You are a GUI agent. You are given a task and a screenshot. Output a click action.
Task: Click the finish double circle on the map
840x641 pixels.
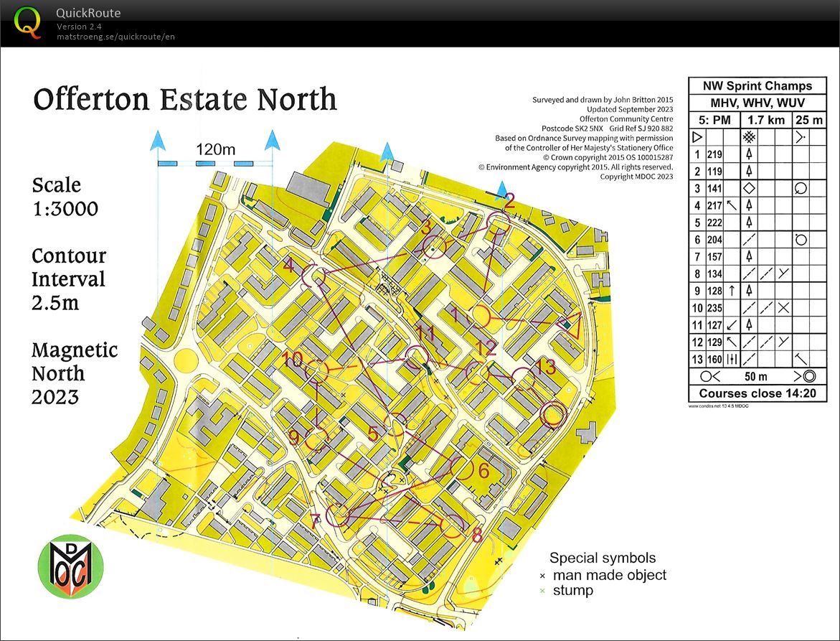(553, 415)
